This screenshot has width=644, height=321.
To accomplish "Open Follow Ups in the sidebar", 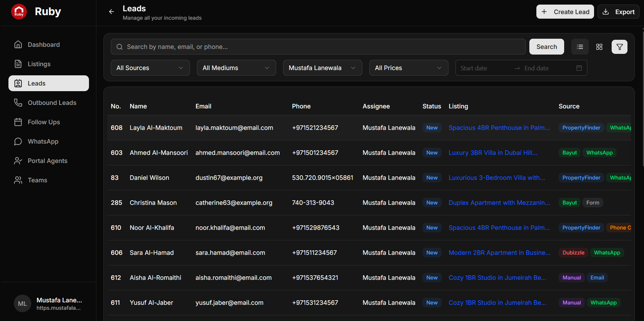I will 44,122.
